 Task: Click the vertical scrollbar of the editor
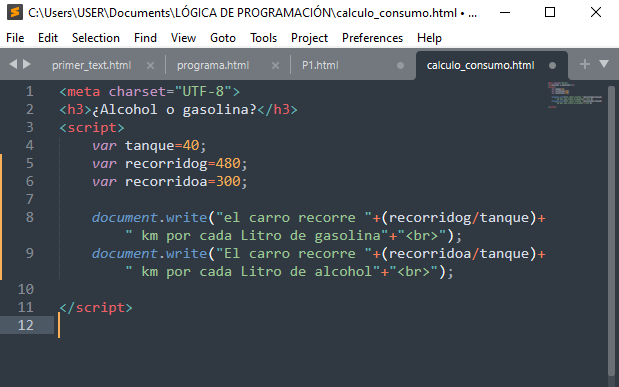611,231
